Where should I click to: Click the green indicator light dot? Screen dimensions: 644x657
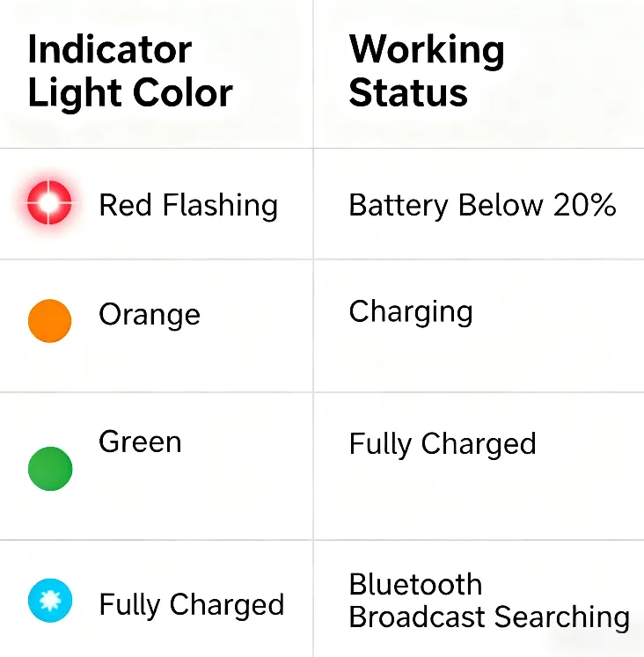coord(50,467)
